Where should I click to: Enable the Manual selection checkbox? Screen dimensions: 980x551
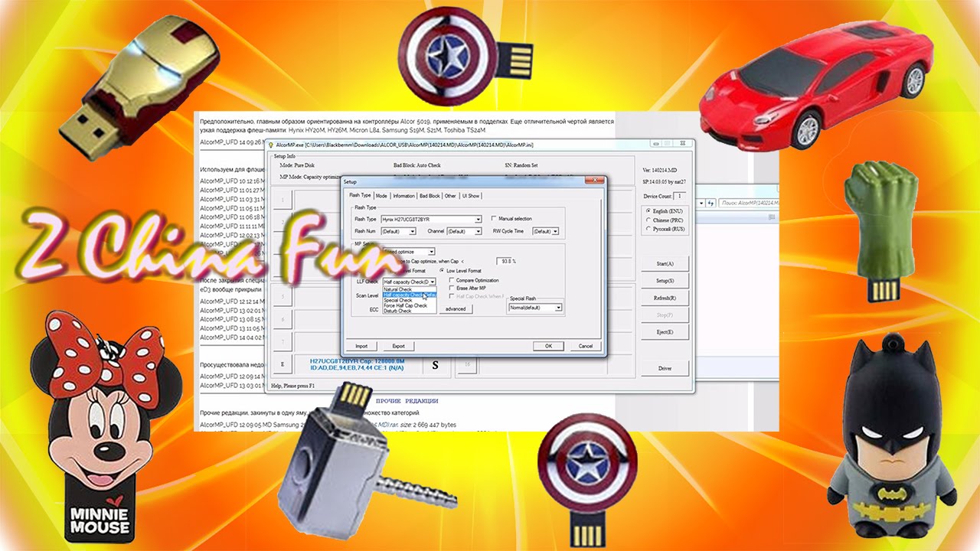495,219
